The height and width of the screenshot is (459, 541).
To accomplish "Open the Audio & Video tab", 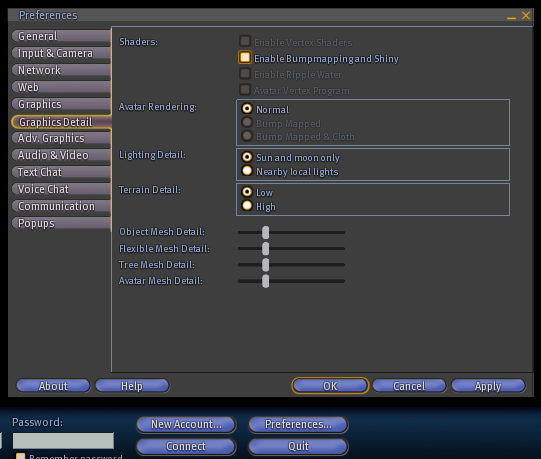I will pyautogui.click(x=61, y=155).
